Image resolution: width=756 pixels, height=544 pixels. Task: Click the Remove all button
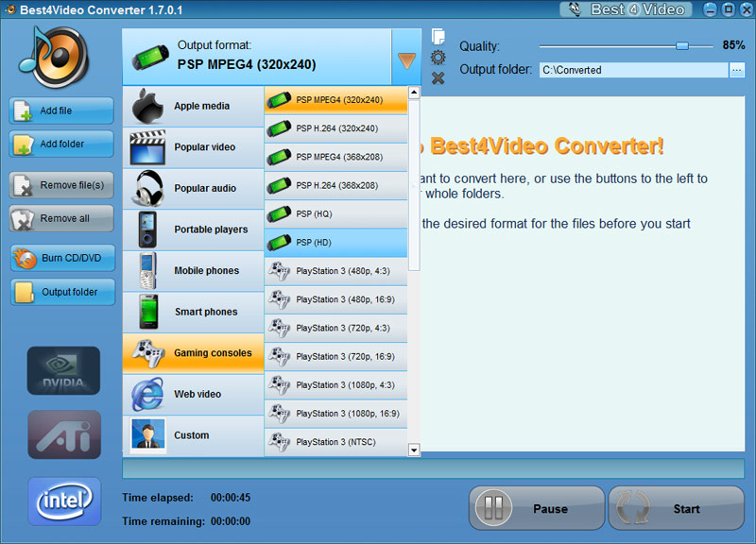click(61, 218)
